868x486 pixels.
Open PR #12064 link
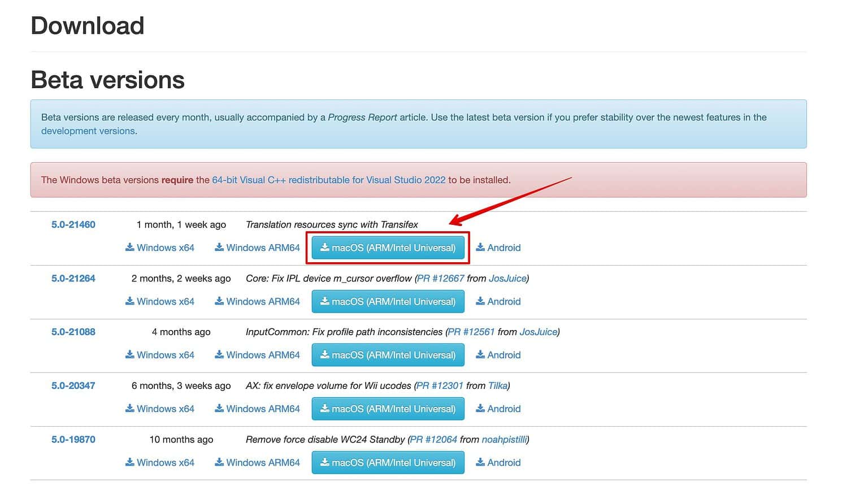pyautogui.click(x=433, y=439)
